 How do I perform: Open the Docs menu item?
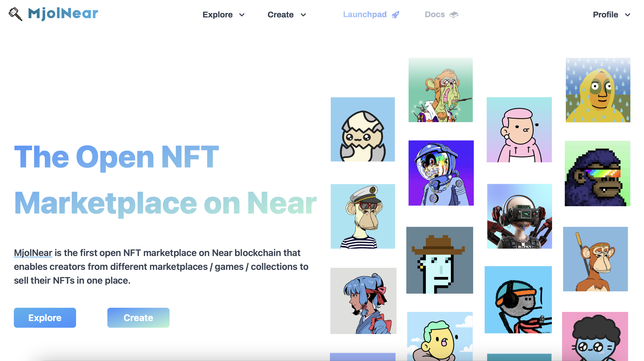coord(435,15)
